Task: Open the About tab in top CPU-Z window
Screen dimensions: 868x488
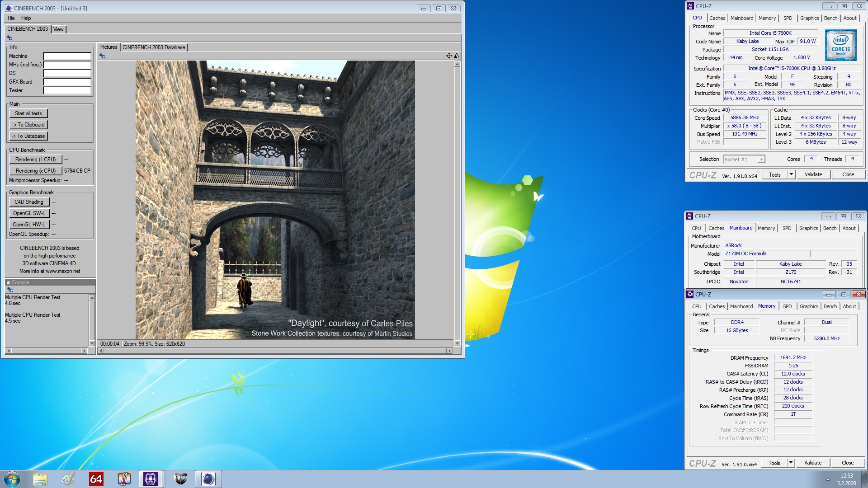Action: pyautogui.click(x=850, y=18)
